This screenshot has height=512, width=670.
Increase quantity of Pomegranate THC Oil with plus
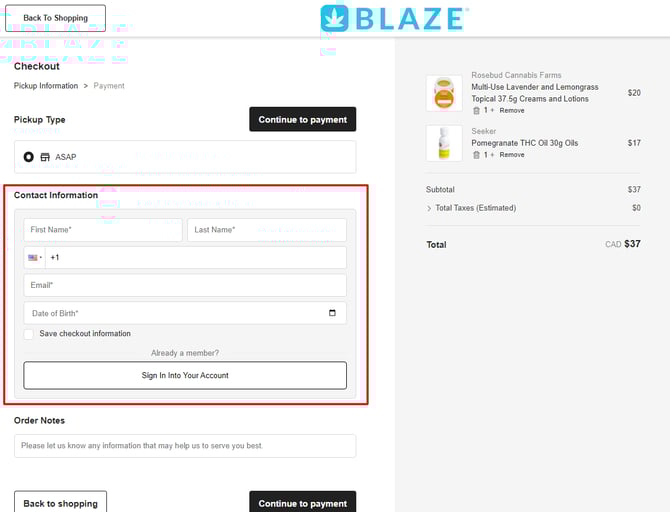pyautogui.click(x=492, y=155)
